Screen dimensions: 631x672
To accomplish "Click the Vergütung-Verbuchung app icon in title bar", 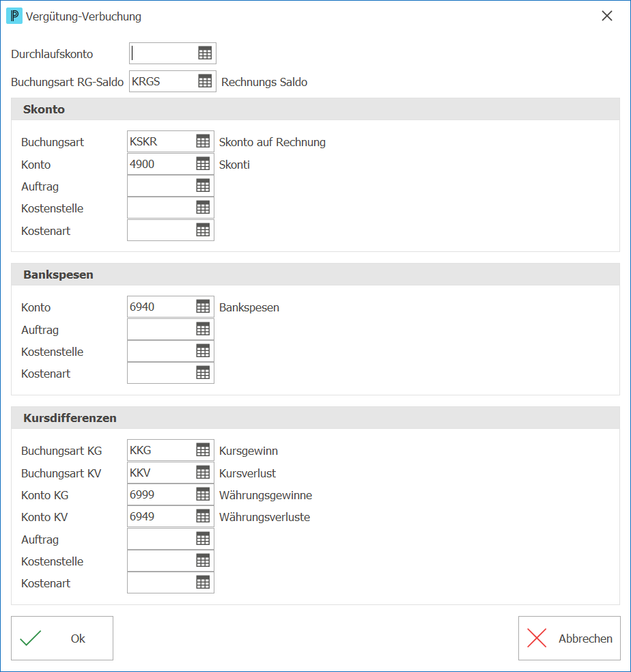I will coord(14,16).
